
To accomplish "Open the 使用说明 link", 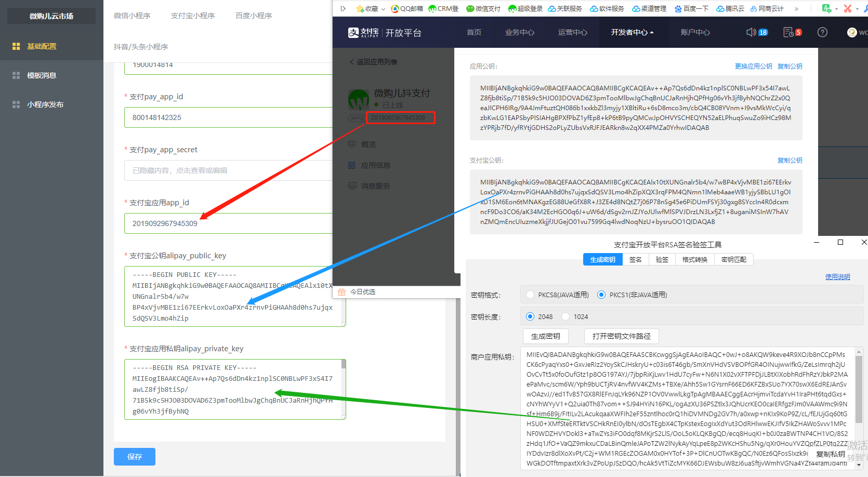I will 838,276.
